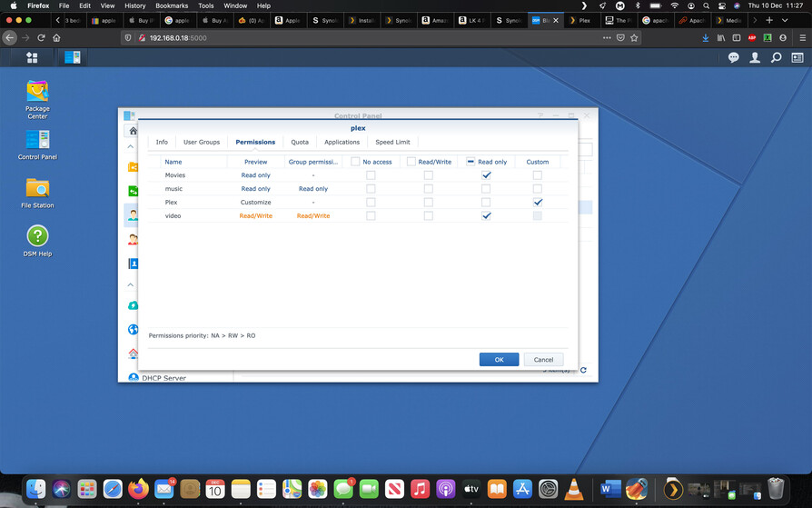Viewport: 812px width, 508px height.
Task: Enable Read/Write for music folder
Action: point(429,189)
